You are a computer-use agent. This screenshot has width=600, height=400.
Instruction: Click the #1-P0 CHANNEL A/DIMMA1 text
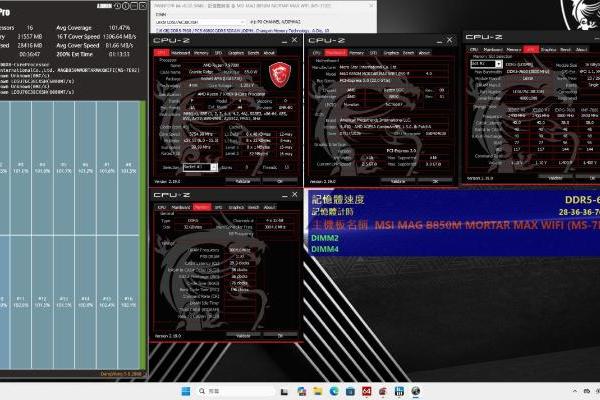[x=275, y=22]
